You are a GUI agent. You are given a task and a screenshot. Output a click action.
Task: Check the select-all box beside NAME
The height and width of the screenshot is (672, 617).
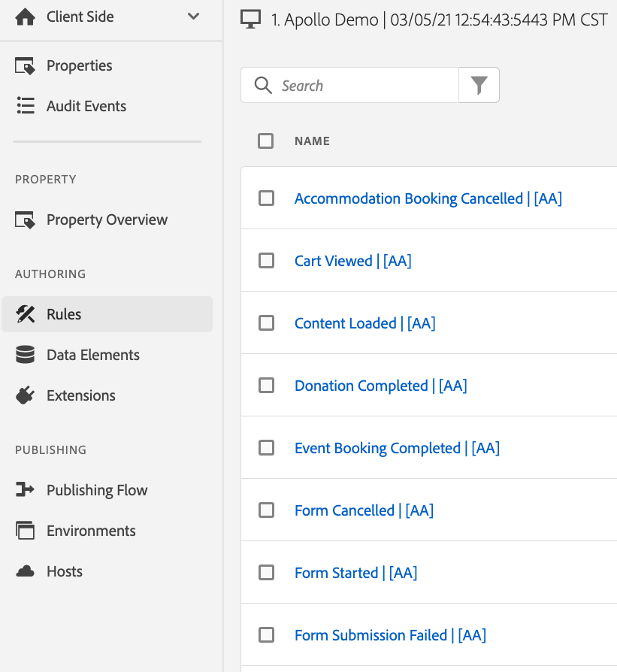point(265,141)
